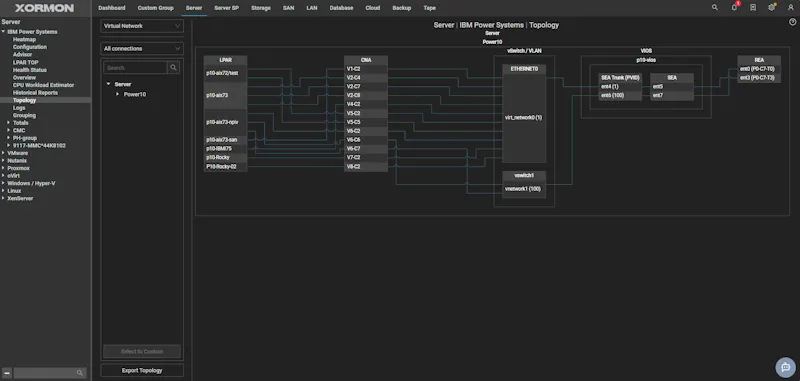Viewport: 800px width, 381px height.
Task: Expand the Power10 tree node arrow
Action: pos(118,94)
